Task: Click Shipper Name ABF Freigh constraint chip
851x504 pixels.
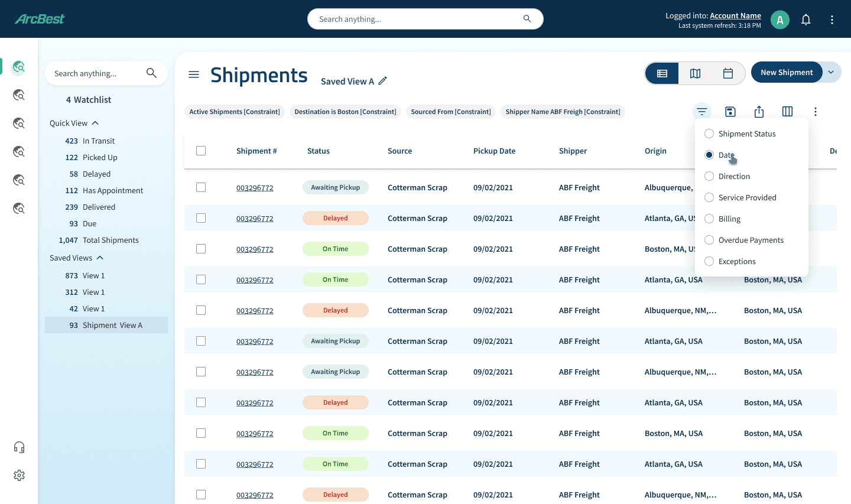Action: 563,112
